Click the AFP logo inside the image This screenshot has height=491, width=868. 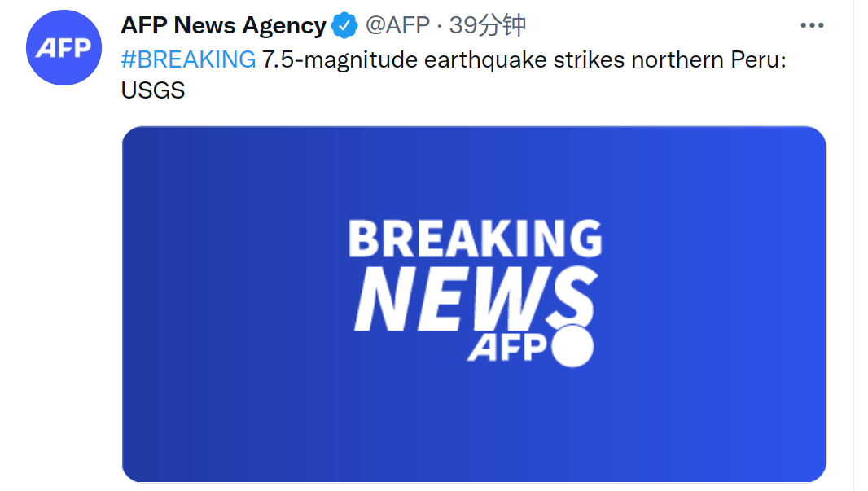coord(506,349)
